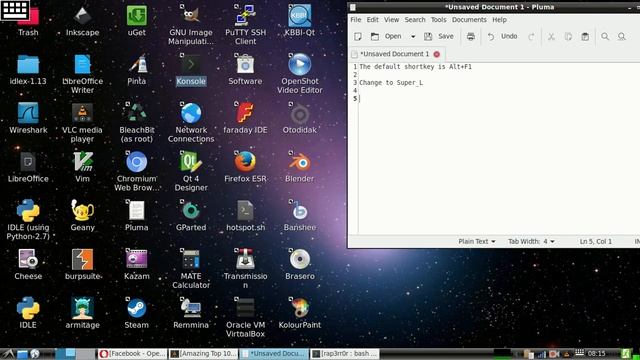Click Save in the Pluma toolbar
The image size is (640, 360).
439,36
